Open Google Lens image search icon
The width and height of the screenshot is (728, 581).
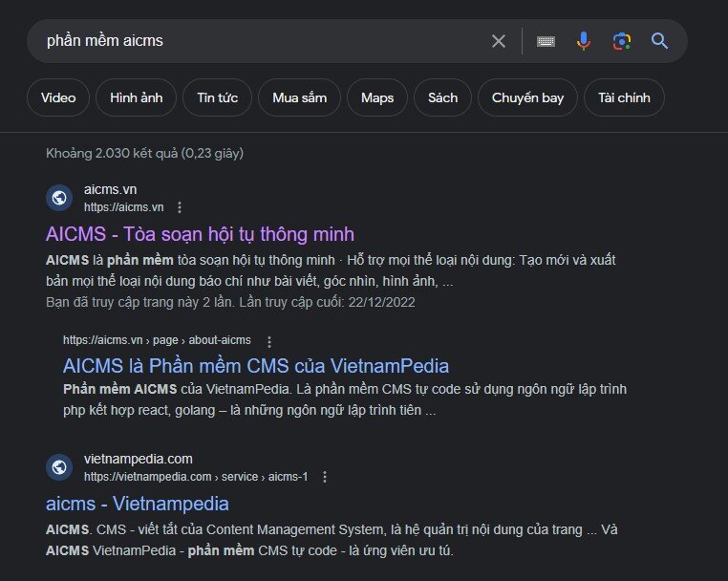pyautogui.click(x=622, y=41)
